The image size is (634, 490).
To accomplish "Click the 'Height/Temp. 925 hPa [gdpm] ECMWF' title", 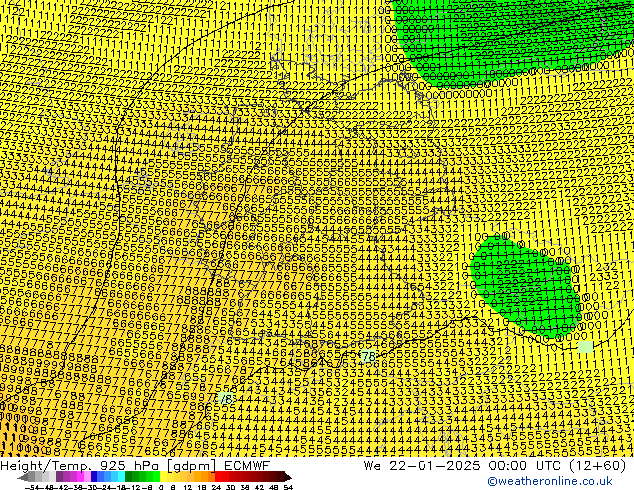I will tap(135, 465).
